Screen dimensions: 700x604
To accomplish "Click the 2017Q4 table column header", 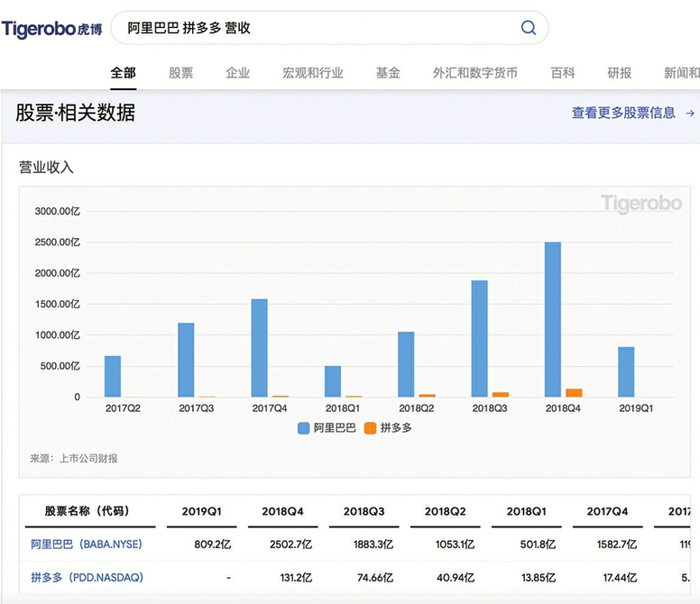I will coord(607,511).
